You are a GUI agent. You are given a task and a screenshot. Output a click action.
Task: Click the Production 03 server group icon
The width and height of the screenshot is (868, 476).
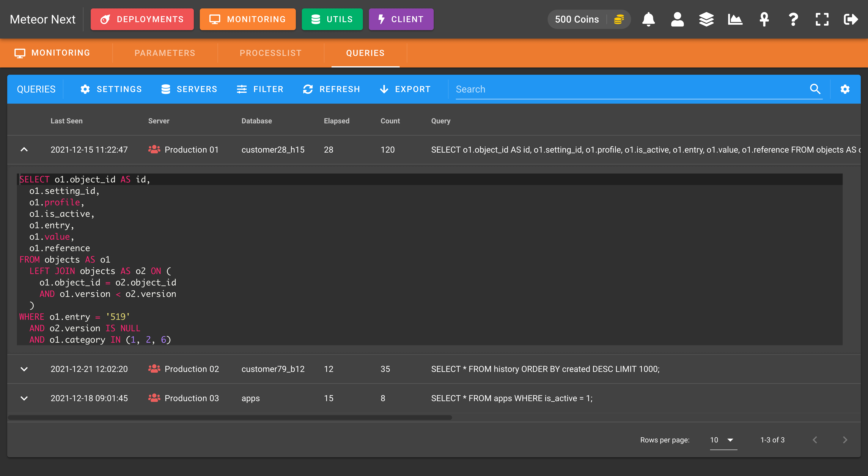[x=154, y=398]
